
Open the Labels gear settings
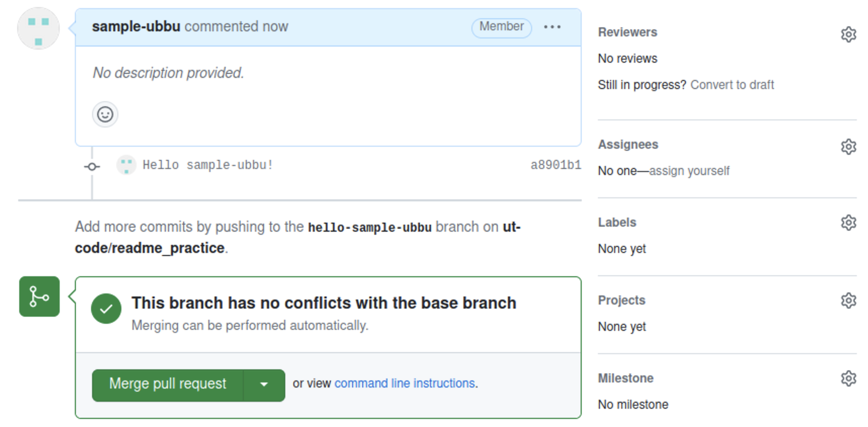point(848,222)
